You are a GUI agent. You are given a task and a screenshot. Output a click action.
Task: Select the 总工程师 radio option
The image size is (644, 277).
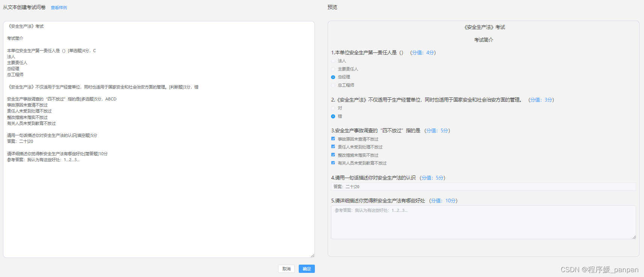coord(333,85)
